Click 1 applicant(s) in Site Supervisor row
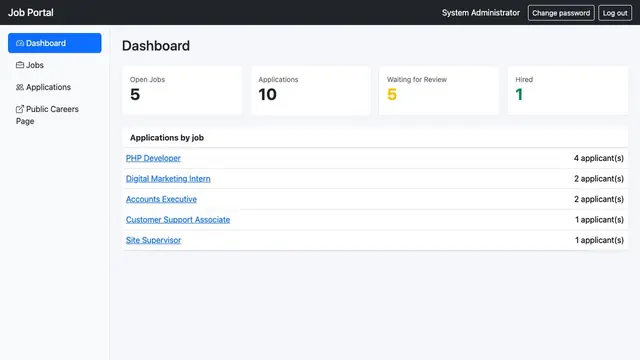 pyautogui.click(x=599, y=240)
